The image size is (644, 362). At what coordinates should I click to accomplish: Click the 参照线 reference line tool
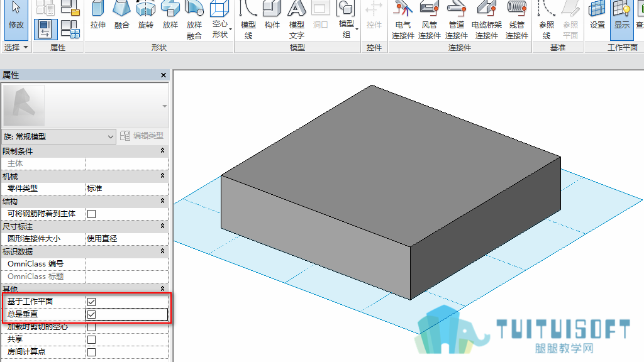(547, 19)
